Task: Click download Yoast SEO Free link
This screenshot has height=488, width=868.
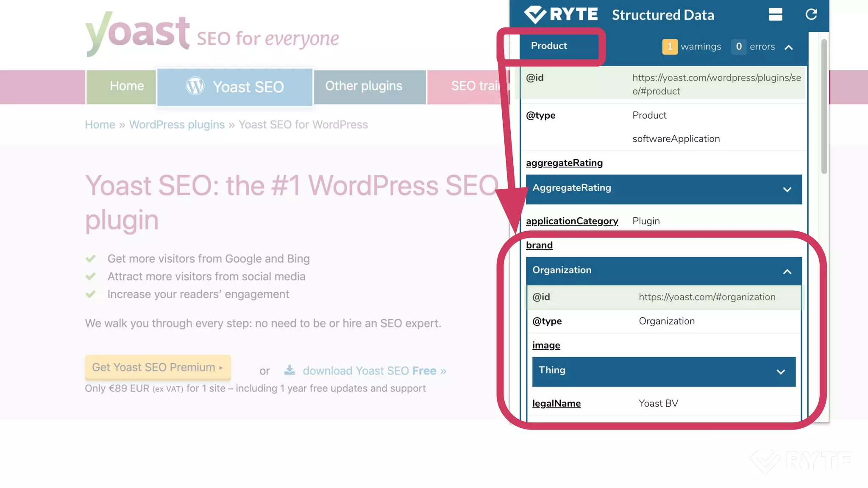Action: (x=374, y=371)
